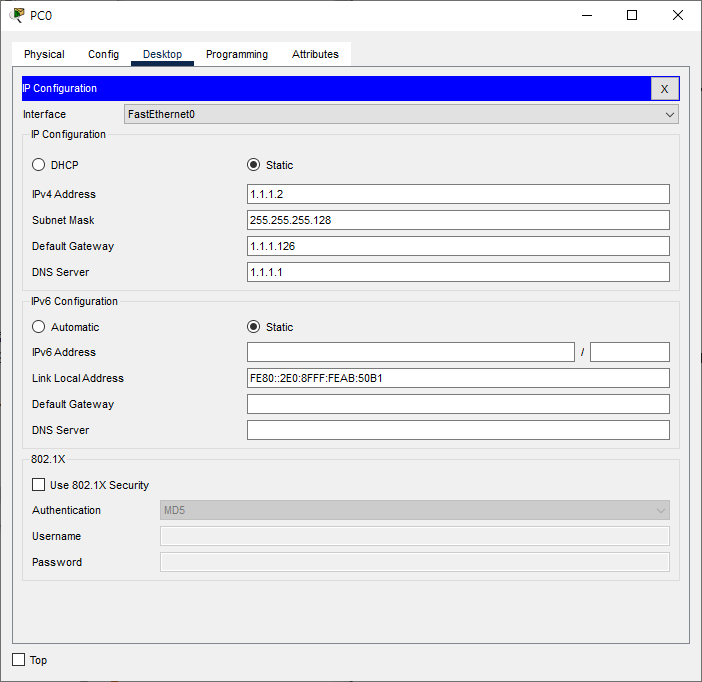
Task: Click the empty IPv6 Address field
Action: [411, 352]
